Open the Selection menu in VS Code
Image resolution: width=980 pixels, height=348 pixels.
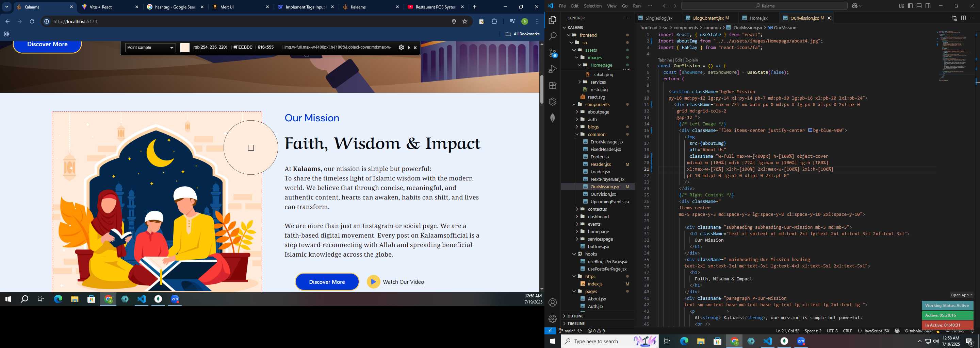(x=593, y=6)
